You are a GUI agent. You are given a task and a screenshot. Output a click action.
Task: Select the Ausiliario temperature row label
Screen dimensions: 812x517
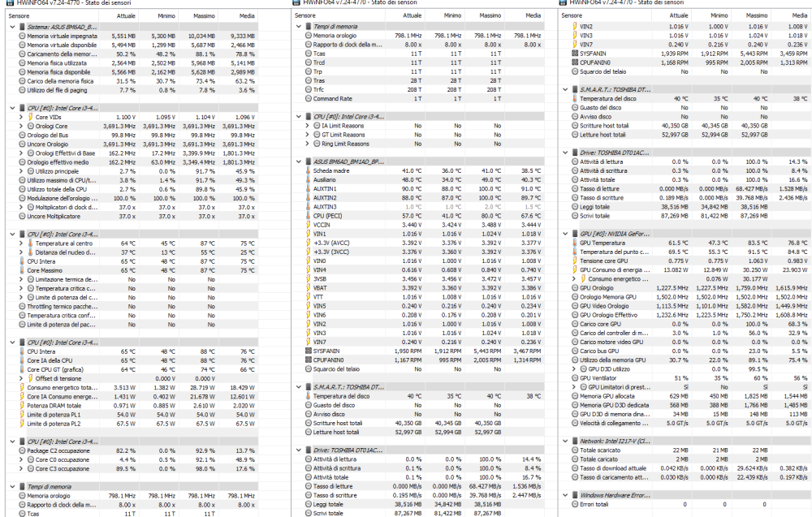[324, 180]
